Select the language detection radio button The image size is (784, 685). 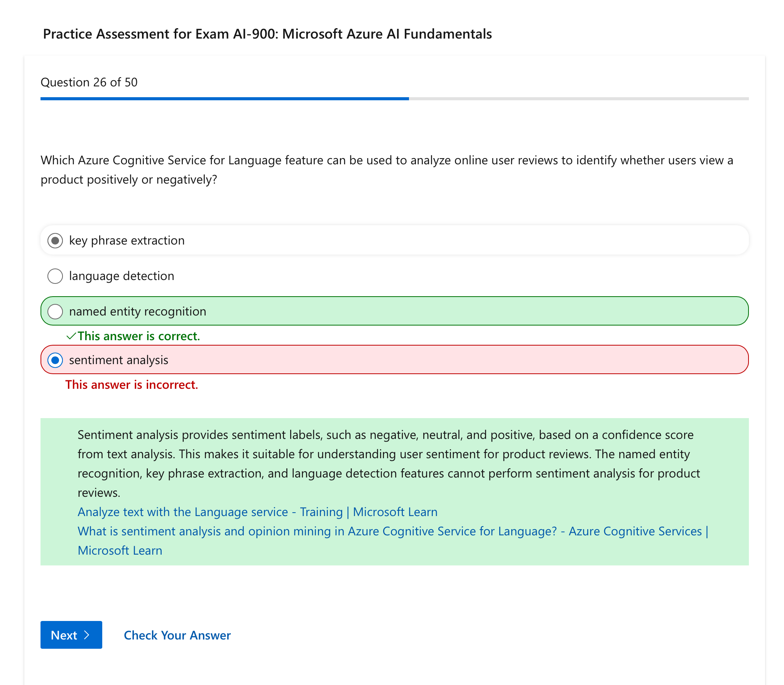click(x=55, y=276)
